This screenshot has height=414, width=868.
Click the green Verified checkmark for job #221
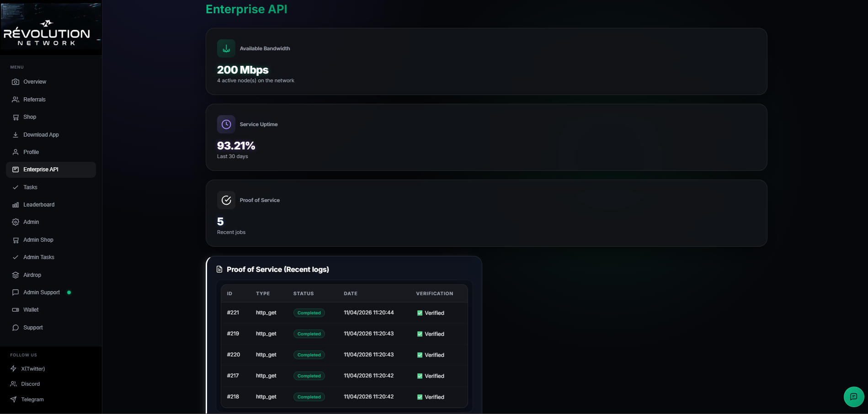[x=420, y=313]
